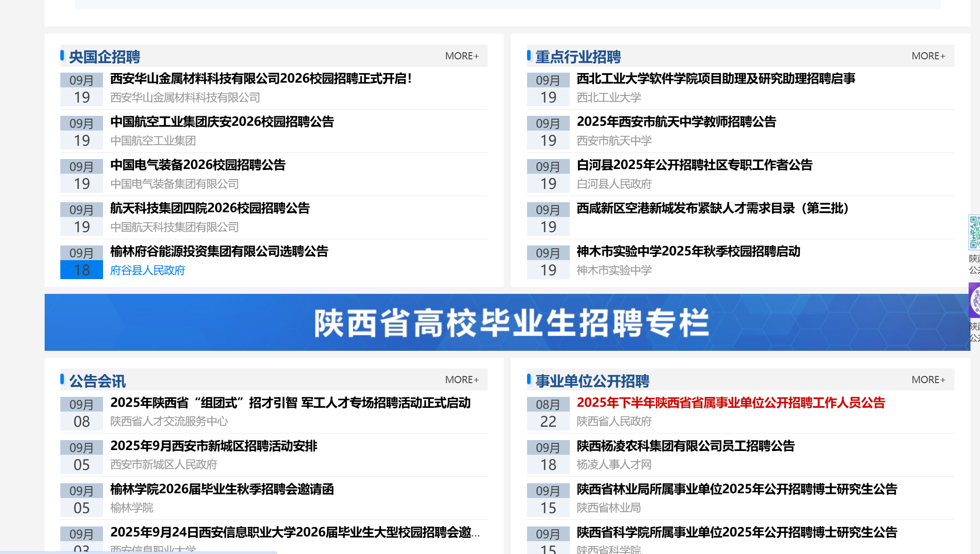Click the blue marker icon beside 重点行业招聘

[529, 56]
